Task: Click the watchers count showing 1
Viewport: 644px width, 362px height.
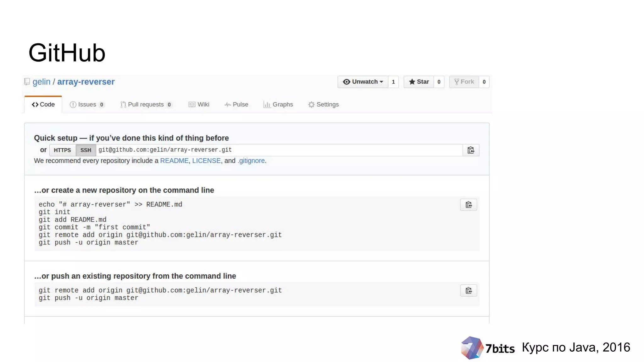Action: 393,82
